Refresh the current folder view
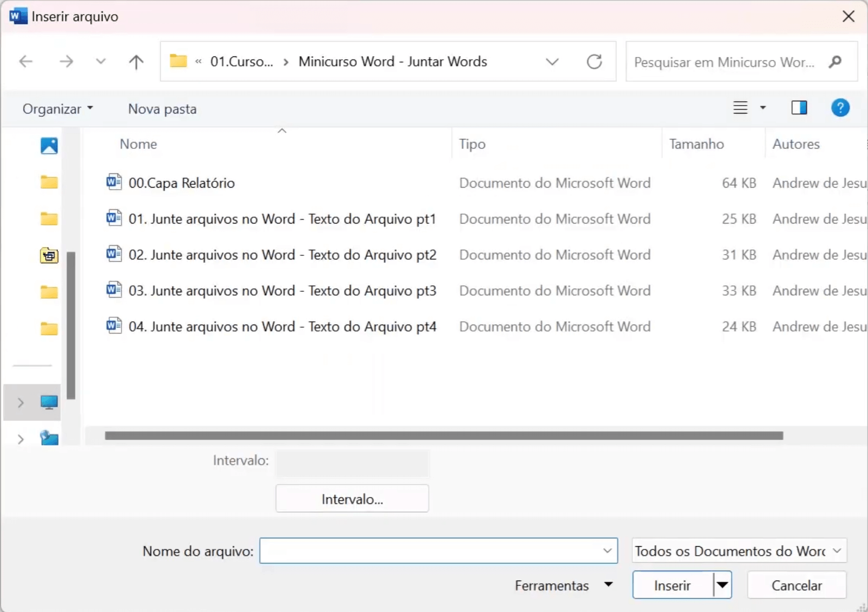 pyautogui.click(x=594, y=61)
